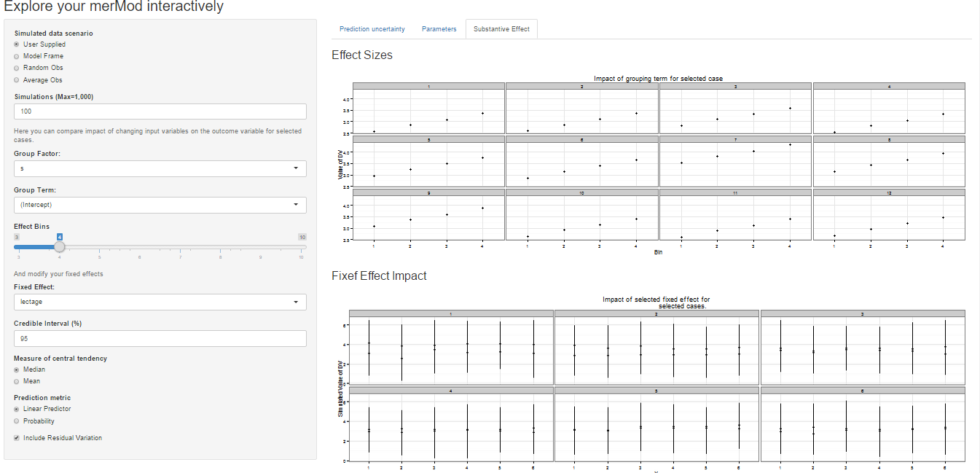The height and width of the screenshot is (473, 980).
Task: Focus the Credible Interval (%) input box
Action: click(x=160, y=339)
